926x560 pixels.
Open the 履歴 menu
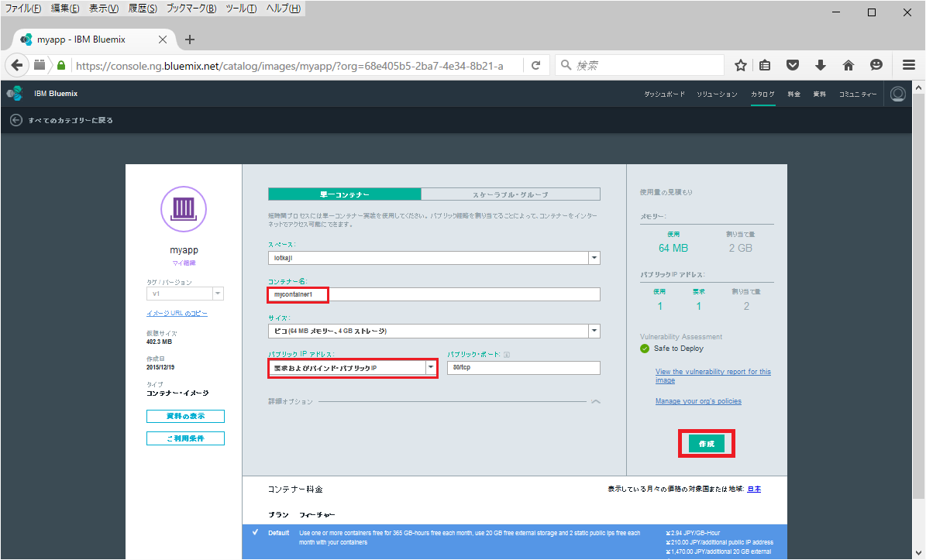pos(143,9)
